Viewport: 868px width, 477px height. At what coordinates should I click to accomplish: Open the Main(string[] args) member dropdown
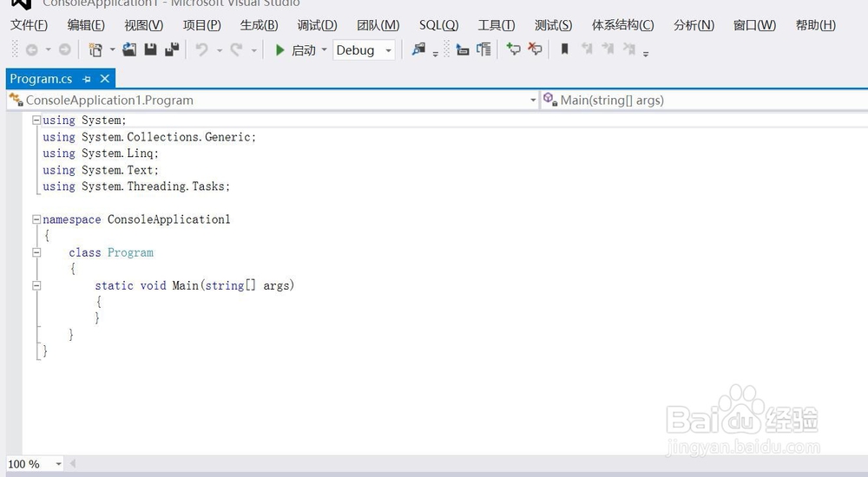pos(704,100)
